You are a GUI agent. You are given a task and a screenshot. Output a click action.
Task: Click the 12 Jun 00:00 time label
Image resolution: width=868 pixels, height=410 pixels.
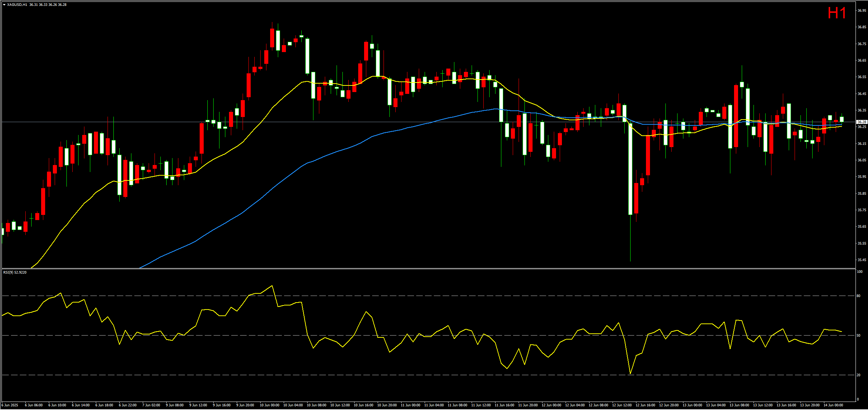(551, 405)
